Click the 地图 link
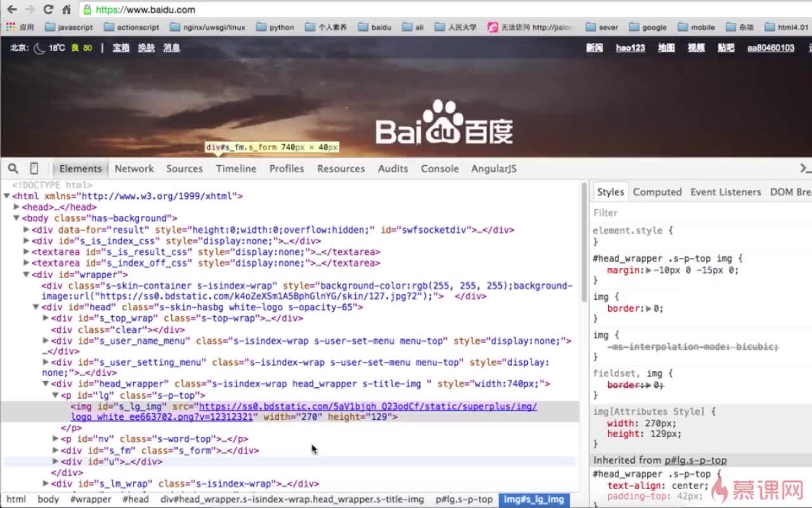This screenshot has height=508, width=812. point(666,48)
